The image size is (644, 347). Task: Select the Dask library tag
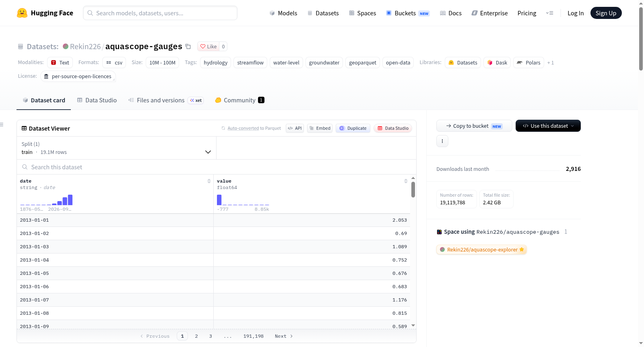click(x=497, y=62)
